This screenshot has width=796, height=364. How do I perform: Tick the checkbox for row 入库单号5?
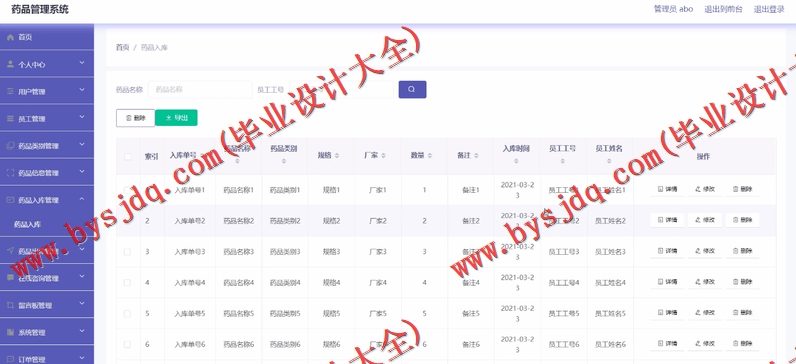(127, 314)
